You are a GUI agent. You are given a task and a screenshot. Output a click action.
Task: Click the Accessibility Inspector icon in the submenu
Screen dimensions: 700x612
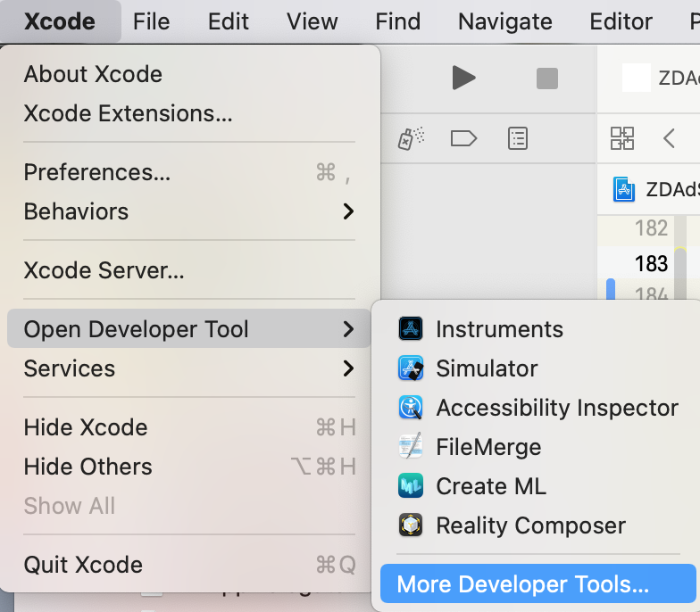coord(411,407)
